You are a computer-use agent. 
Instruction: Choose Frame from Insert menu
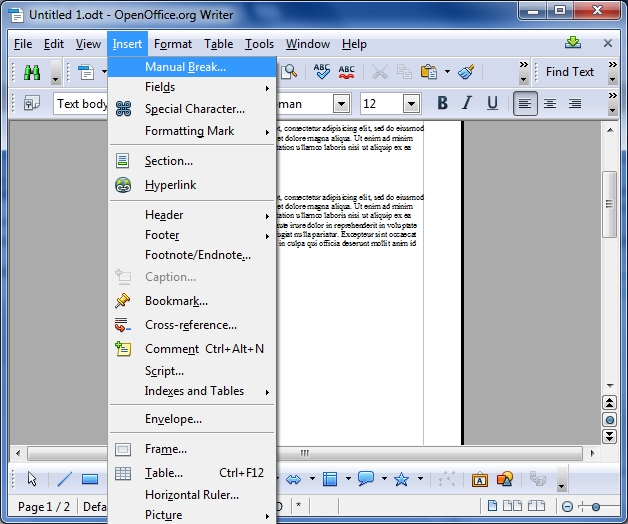coord(192,449)
